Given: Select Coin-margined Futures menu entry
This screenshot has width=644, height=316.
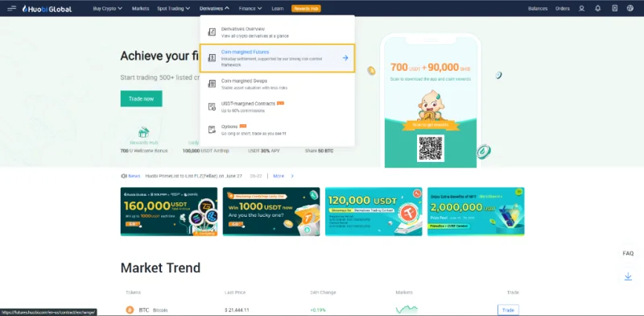Looking at the screenshot, I should [x=277, y=58].
